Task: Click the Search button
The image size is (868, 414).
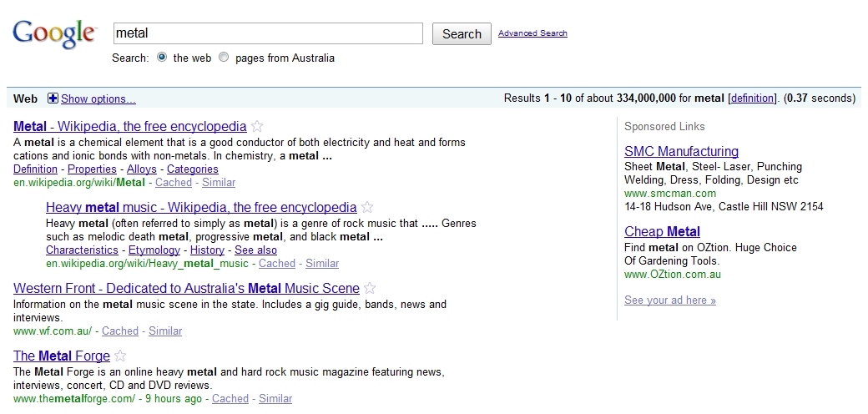Action: coord(462,34)
